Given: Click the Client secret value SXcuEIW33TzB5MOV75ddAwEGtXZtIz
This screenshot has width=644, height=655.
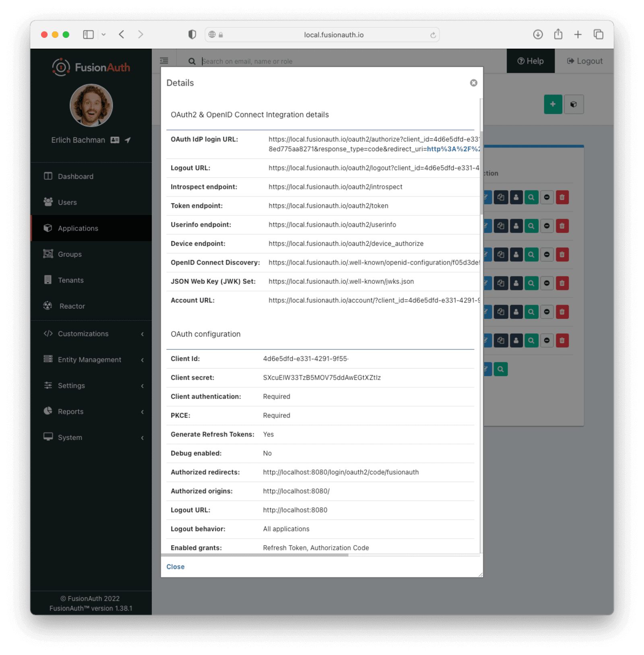Looking at the screenshot, I should point(322,378).
